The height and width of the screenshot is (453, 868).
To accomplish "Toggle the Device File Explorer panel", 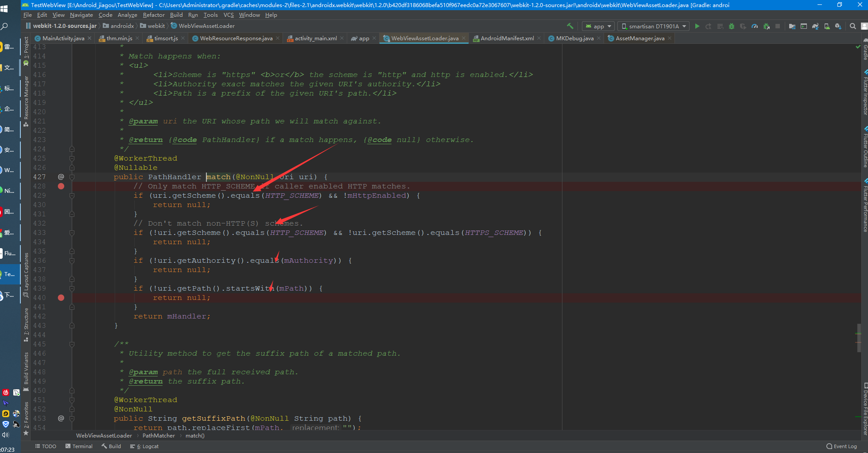I will click(865, 410).
